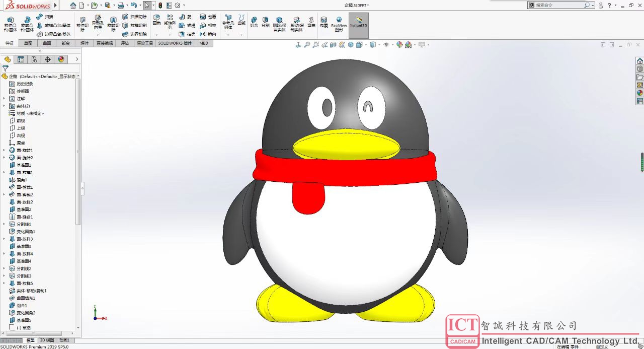Image resolution: width=644 pixels, height=349 pixels.
Task: Expand the 面-放样1 feature
Action: coord(4,173)
